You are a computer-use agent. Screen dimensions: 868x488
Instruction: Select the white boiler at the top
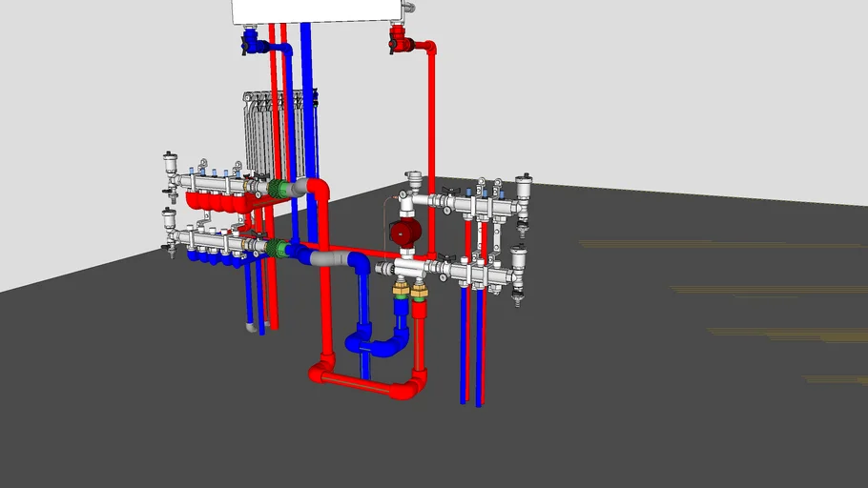[x=318, y=11]
